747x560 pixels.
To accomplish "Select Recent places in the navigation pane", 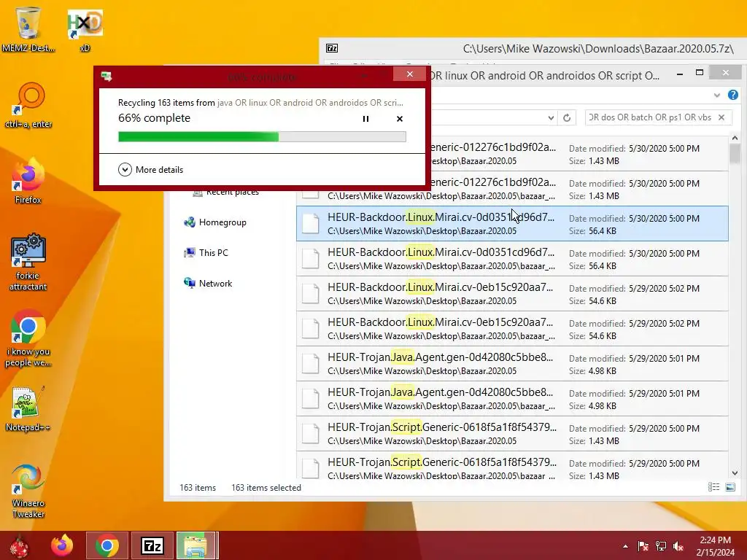I will [226, 192].
